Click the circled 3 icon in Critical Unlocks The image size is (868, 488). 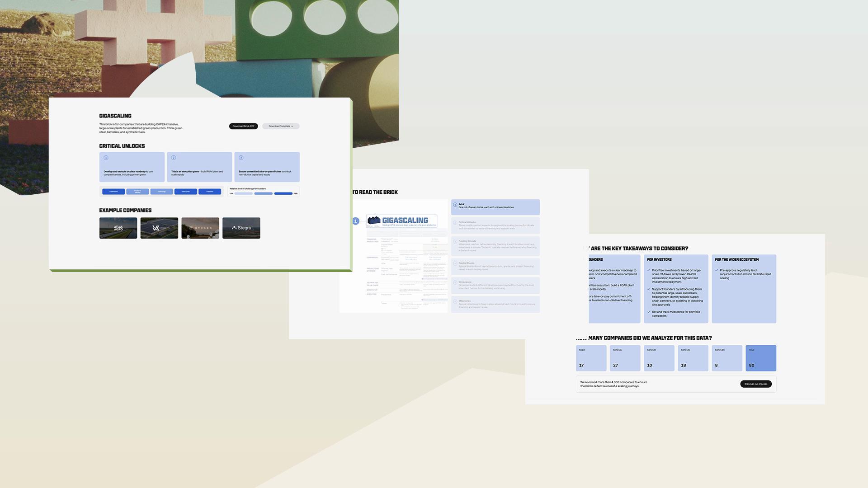pyautogui.click(x=241, y=158)
